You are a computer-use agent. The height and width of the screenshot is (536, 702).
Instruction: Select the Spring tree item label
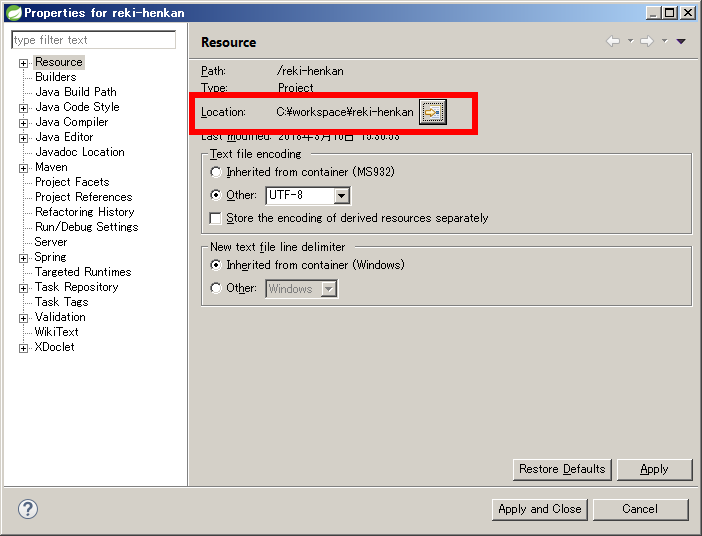pyautogui.click(x=50, y=257)
